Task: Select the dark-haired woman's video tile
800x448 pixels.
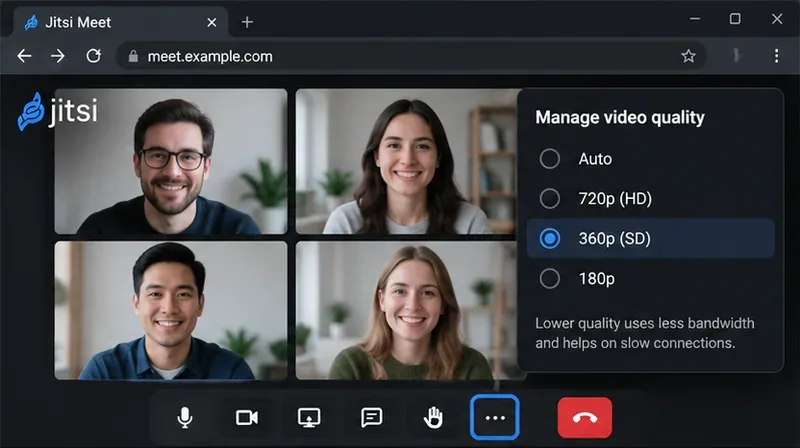Action: coord(407,161)
